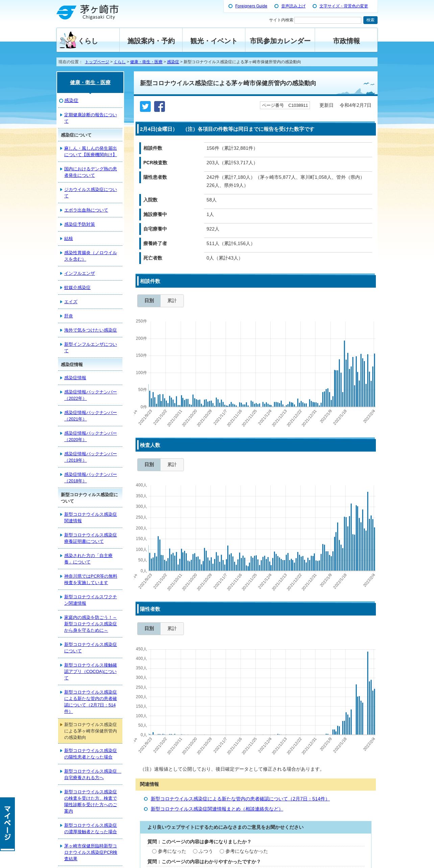Open 新型コロナウイルスワクチン関連情報 link
Image resolution: width=434 pixels, height=868 pixels.
pyautogui.click(x=90, y=600)
